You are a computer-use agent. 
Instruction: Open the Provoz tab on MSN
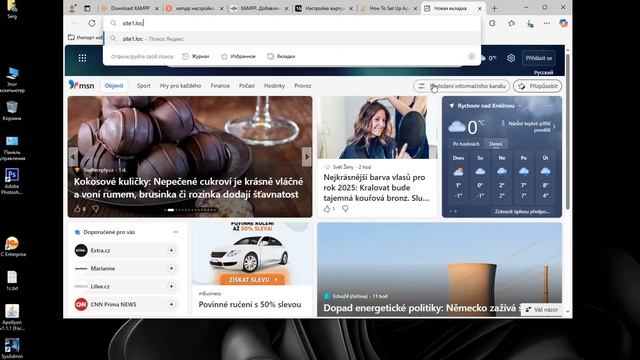(x=302, y=86)
